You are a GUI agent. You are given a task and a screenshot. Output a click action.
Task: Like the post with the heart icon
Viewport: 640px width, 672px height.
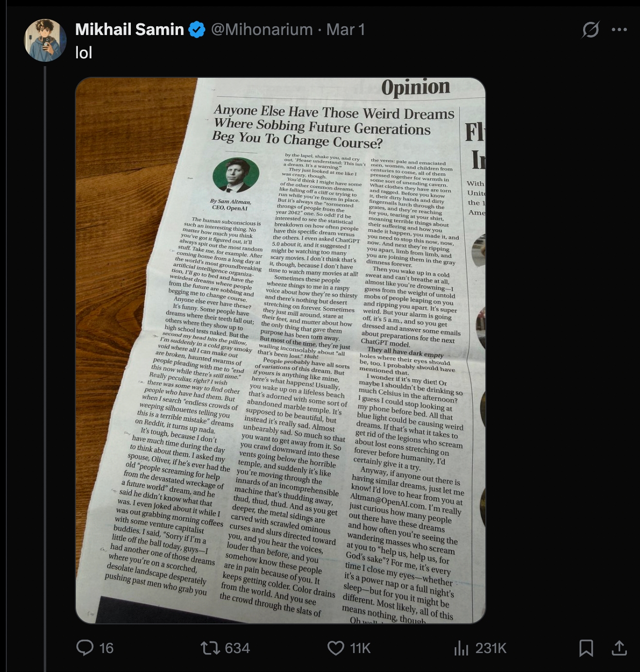pos(336,648)
